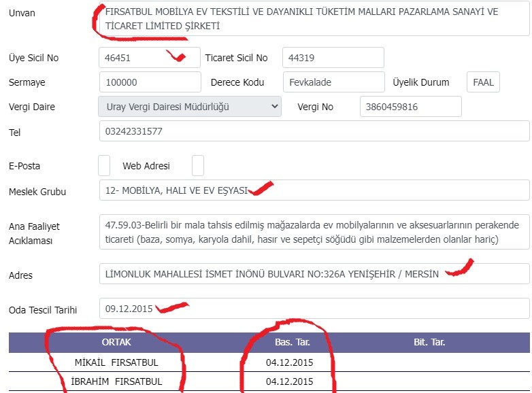
Task: Click the Derece Kodu field Fevkalade
Action: tap(334, 82)
